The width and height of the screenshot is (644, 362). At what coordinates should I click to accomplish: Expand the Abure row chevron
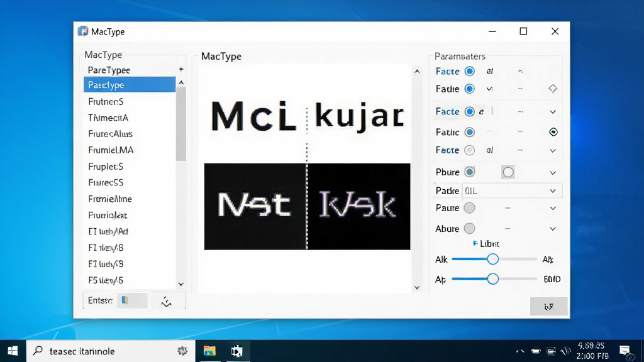pos(553,229)
